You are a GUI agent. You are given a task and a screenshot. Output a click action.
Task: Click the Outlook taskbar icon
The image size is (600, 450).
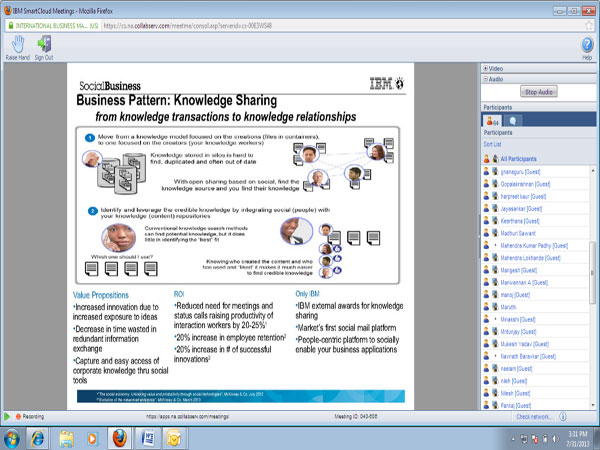174,438
